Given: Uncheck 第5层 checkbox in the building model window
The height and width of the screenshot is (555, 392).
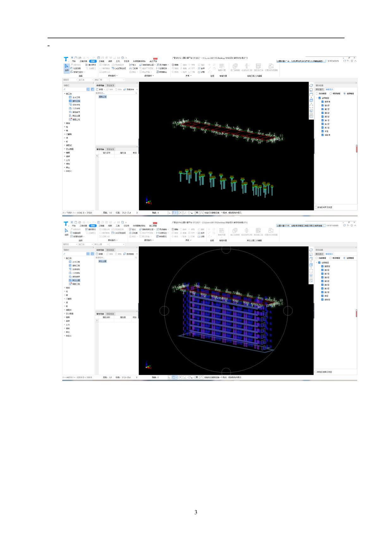Looking at the screenshot, I should coord(322,281).
